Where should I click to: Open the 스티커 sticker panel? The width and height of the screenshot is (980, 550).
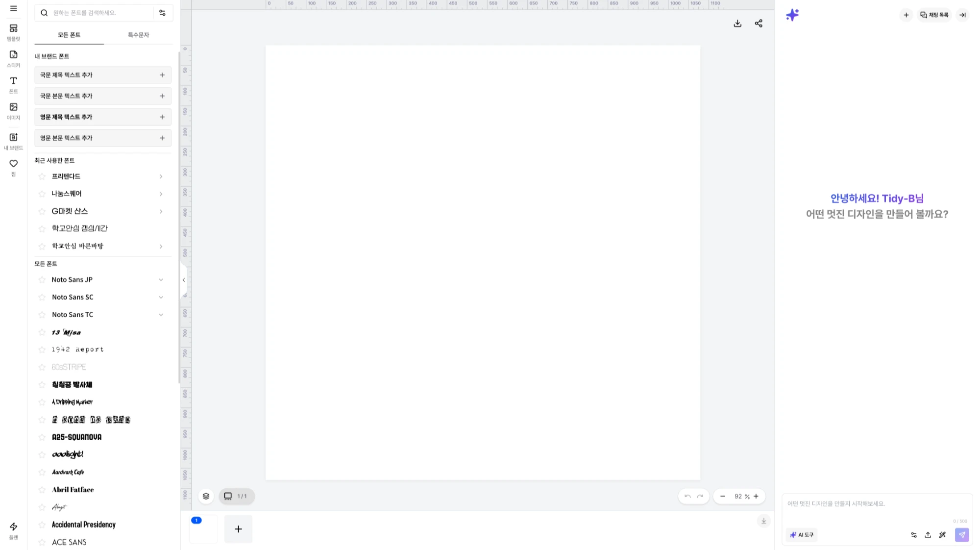13,59
